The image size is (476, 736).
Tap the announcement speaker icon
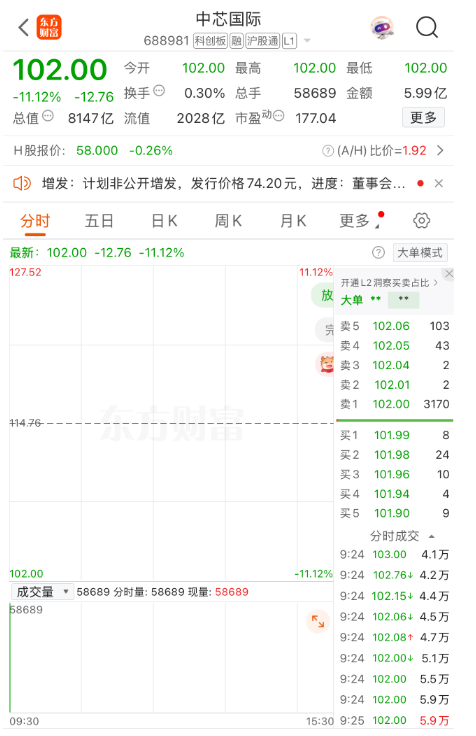click(22, 183)
